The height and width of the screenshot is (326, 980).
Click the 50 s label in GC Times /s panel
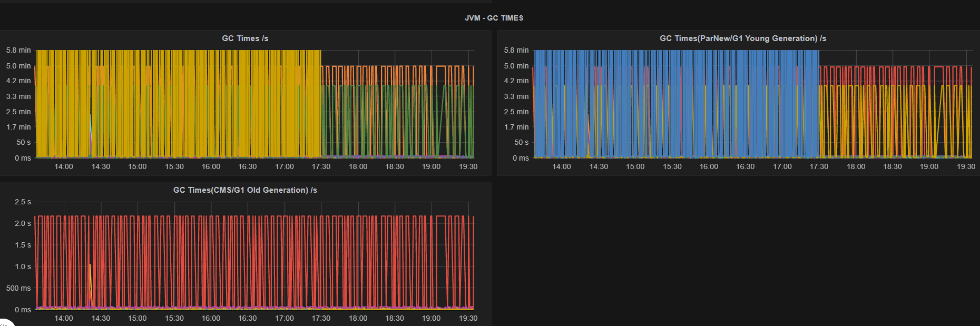pos(23,142)
